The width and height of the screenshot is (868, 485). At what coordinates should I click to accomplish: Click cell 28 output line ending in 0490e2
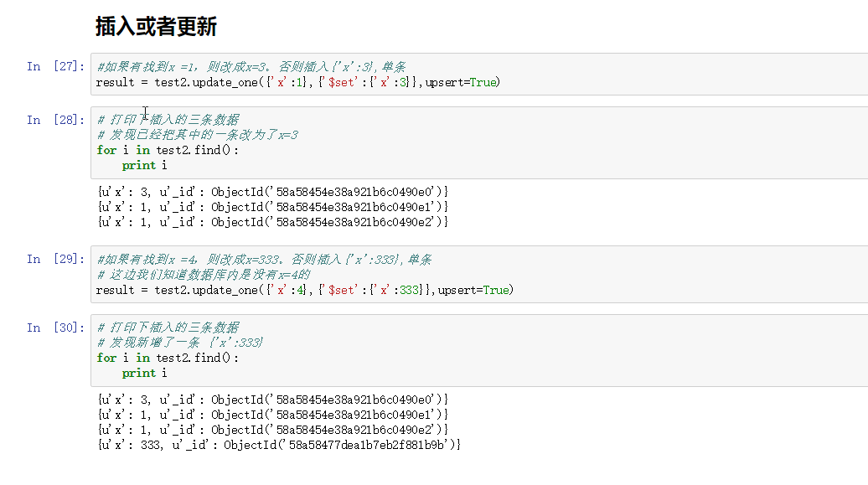tap(273, 222)
